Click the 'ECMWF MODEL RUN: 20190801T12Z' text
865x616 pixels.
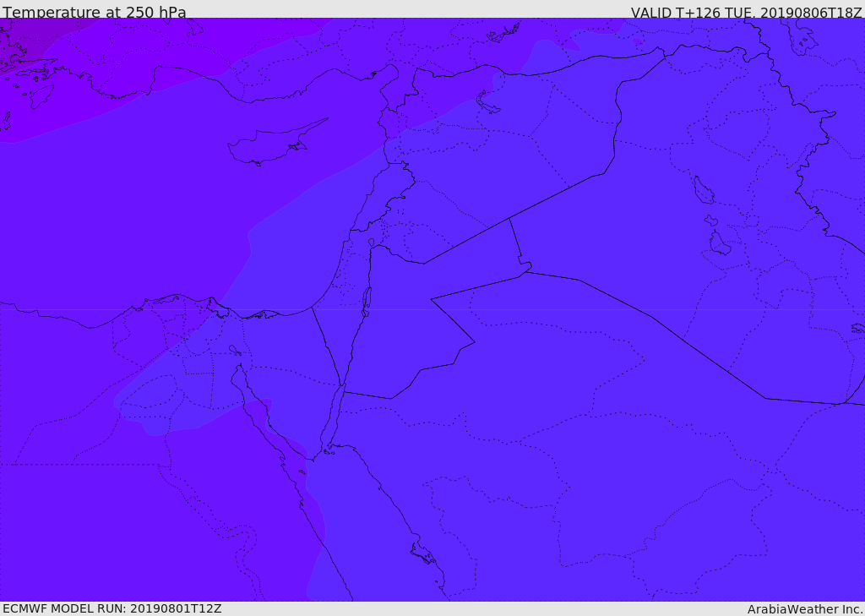coord(112,608)
